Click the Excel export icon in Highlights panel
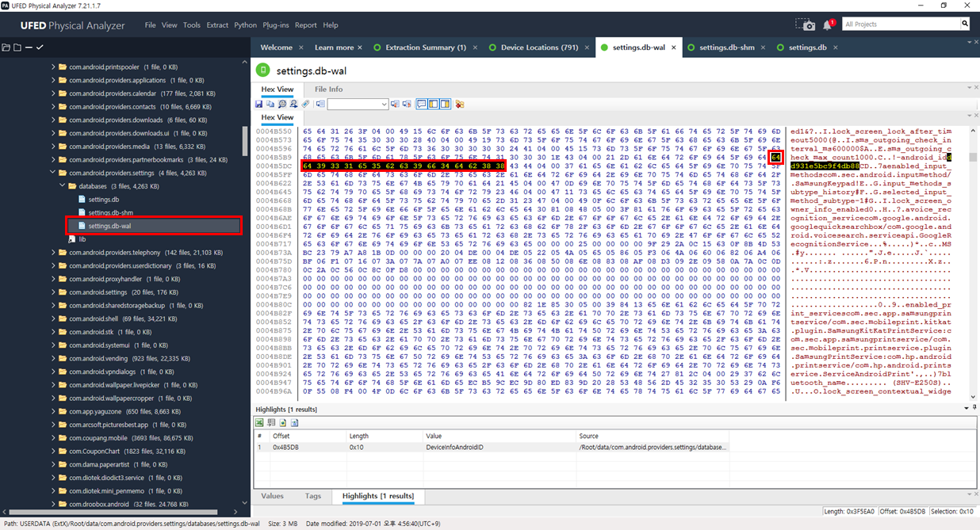This screenshot has height=530, width=980. coord(259,423)
